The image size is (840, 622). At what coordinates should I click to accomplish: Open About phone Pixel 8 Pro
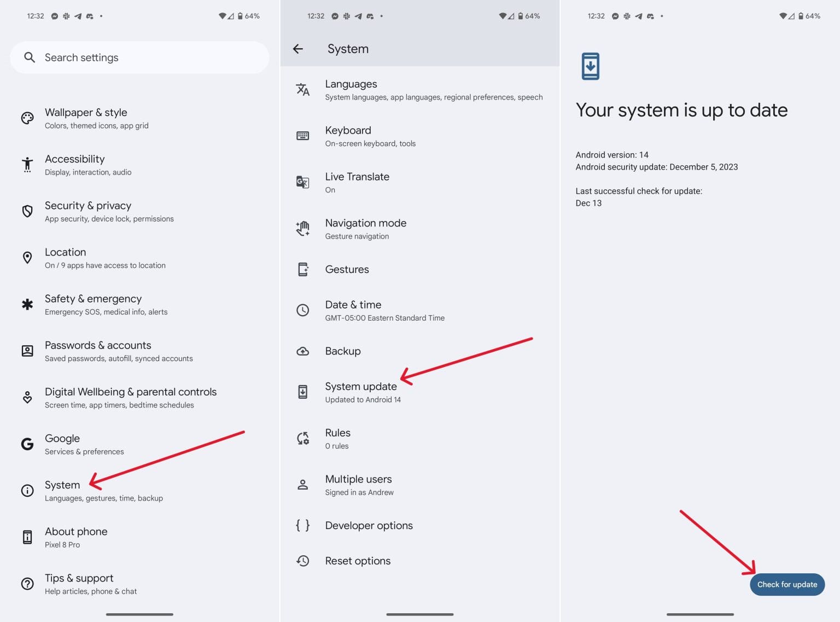[x=76, y=537]
